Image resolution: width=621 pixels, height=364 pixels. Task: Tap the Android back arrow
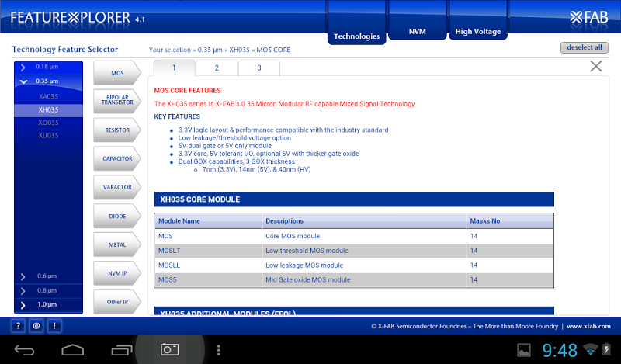coord(25,350)
